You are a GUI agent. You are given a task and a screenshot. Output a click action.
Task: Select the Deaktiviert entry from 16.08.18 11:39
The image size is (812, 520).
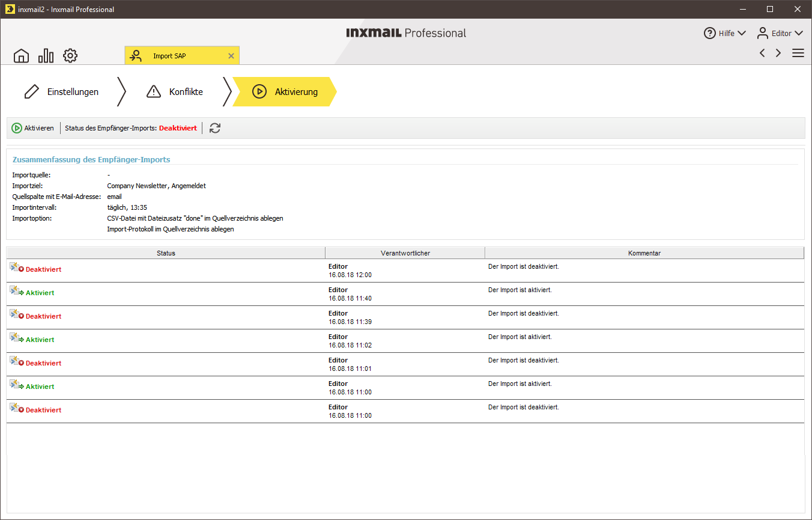click(x=405, y=317)
